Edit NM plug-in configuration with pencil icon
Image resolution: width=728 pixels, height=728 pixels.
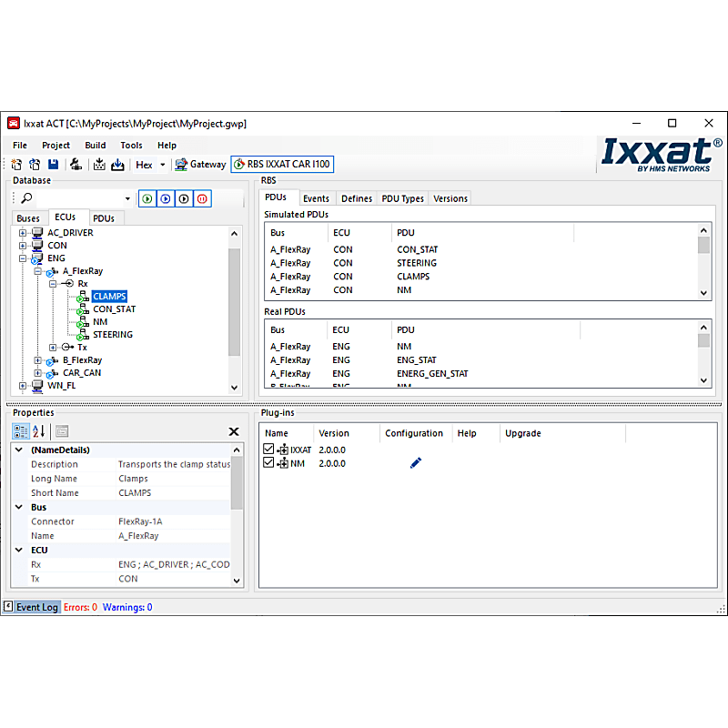415,462
